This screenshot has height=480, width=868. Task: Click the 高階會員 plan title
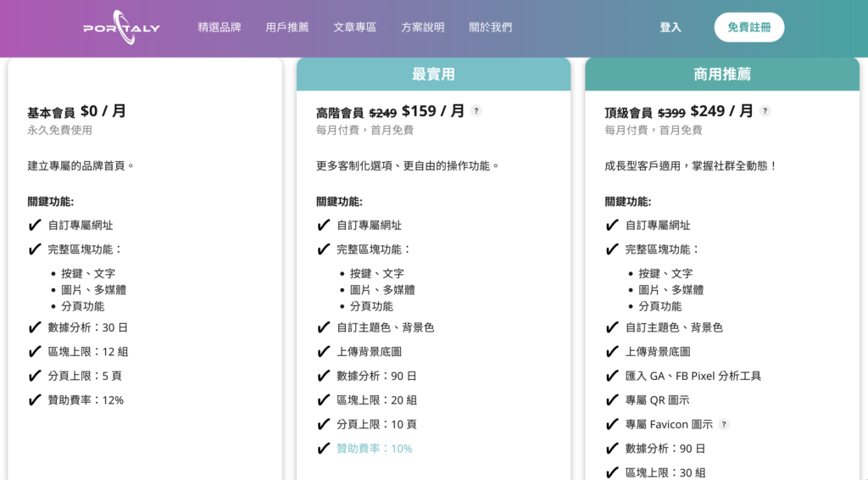(x=340, y=113)
